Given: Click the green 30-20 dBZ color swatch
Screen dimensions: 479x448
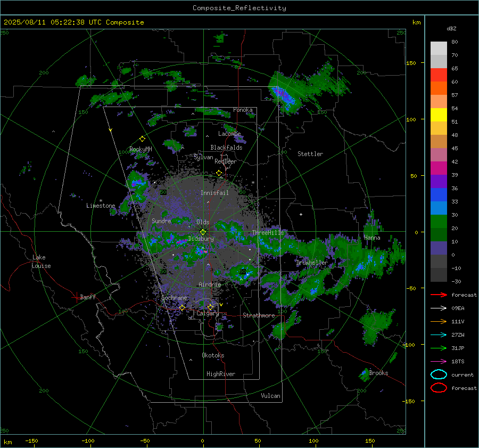Looking at the screenshot, I should [x=439, y=222].
